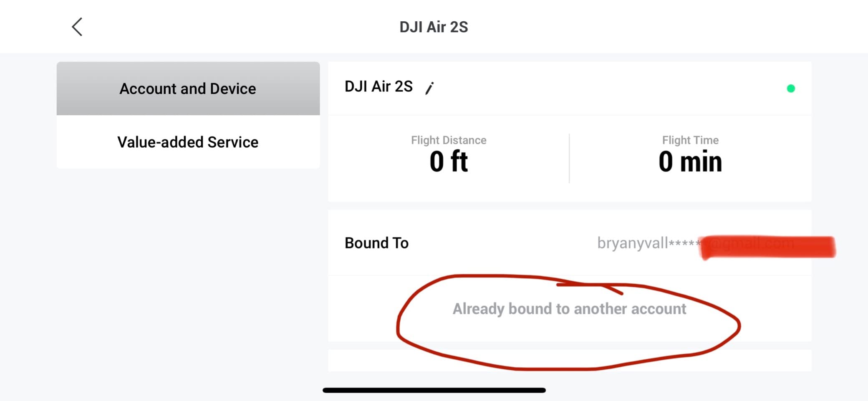
Task: Click the red redaction mark over email
Action: coord(768,247)
